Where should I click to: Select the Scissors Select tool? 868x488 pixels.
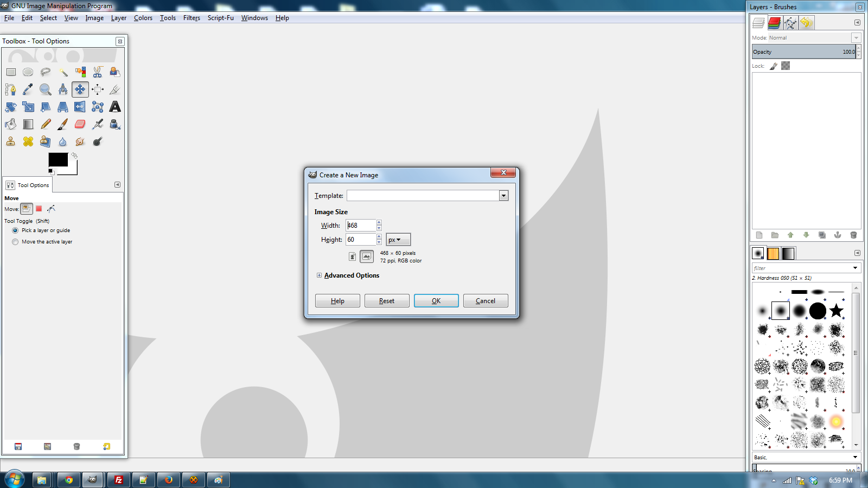coord(98,72)
